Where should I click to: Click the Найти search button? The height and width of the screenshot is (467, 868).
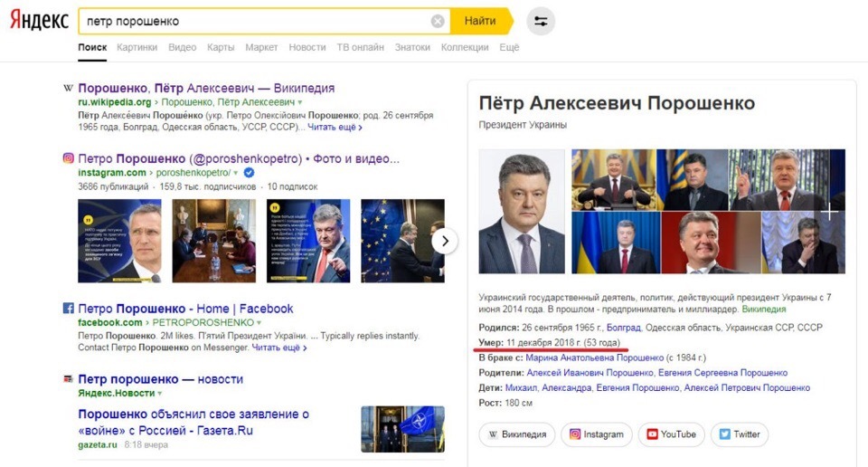point(480,21)
